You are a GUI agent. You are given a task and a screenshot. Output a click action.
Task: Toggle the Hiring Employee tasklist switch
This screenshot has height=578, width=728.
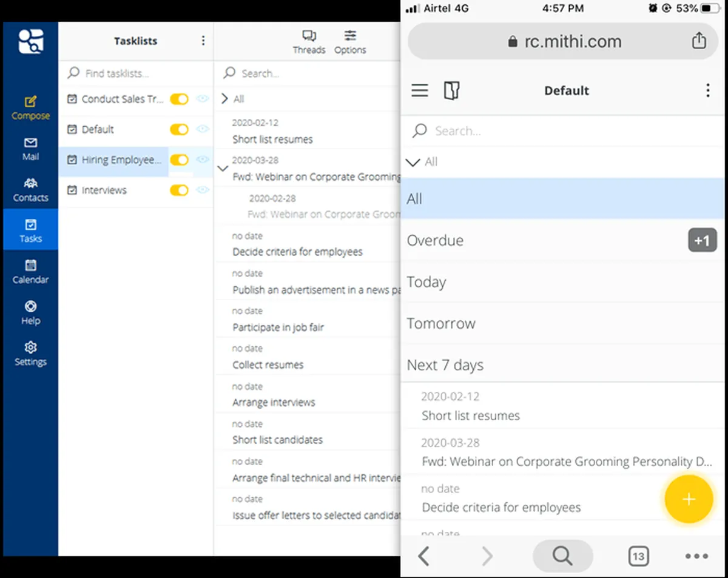(x=179, y=160)
